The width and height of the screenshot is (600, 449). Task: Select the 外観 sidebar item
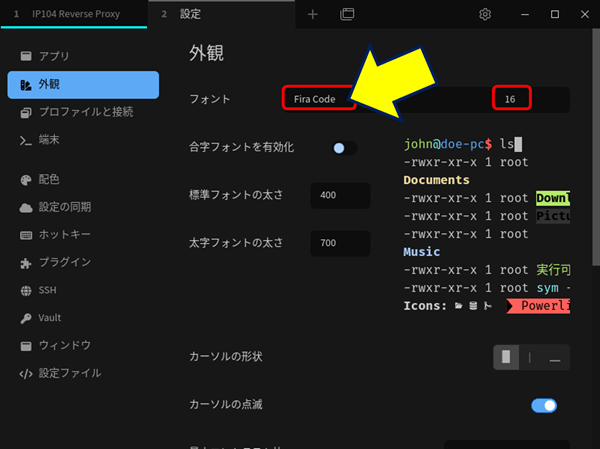pos(83,85)
